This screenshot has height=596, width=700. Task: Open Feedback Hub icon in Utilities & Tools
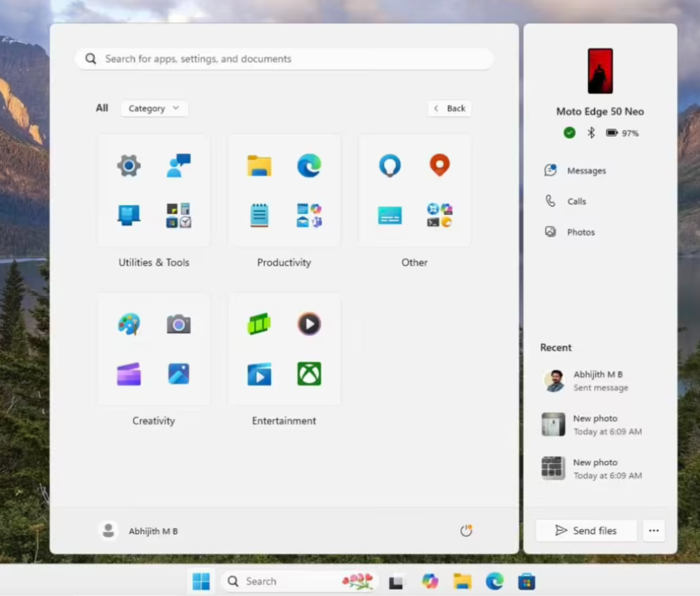[x=179, y=165]
